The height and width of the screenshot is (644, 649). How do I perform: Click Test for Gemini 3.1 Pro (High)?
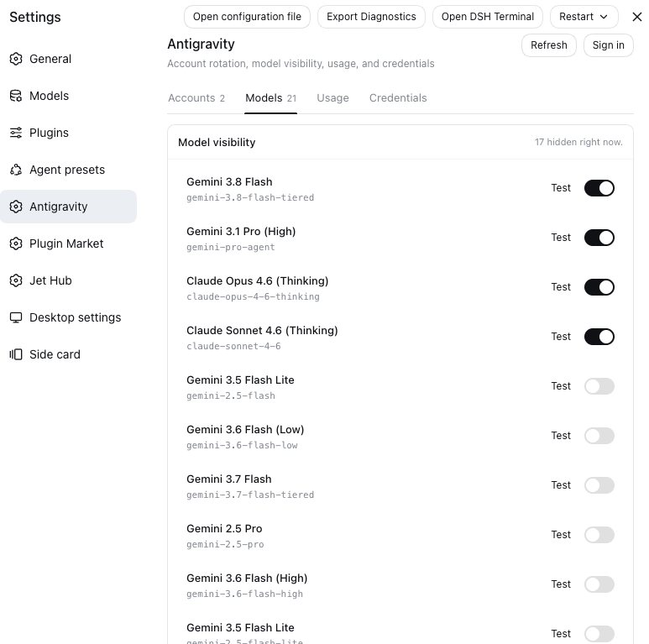[561, 238]
